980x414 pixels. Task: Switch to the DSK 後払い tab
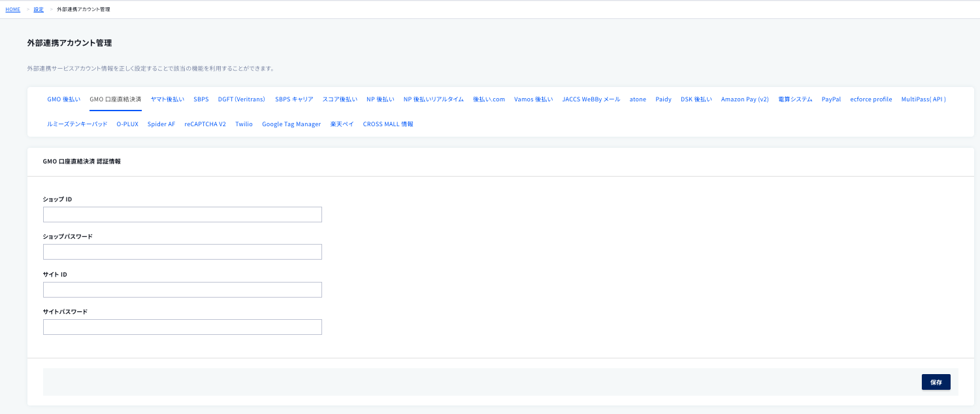tap(696, 99)
